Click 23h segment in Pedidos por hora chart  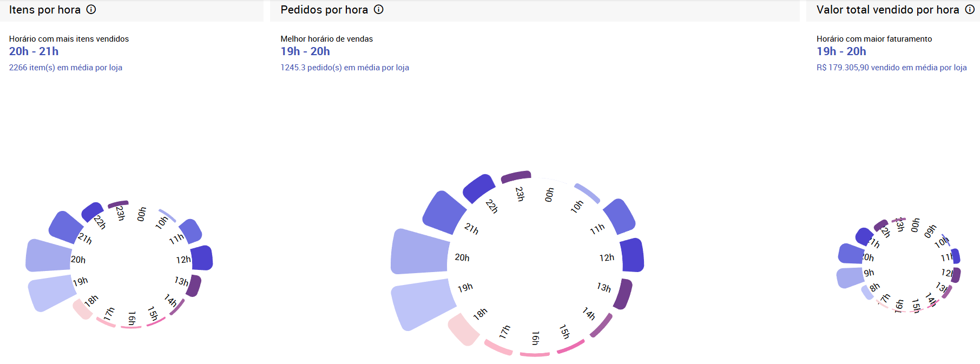click(516, 176)
